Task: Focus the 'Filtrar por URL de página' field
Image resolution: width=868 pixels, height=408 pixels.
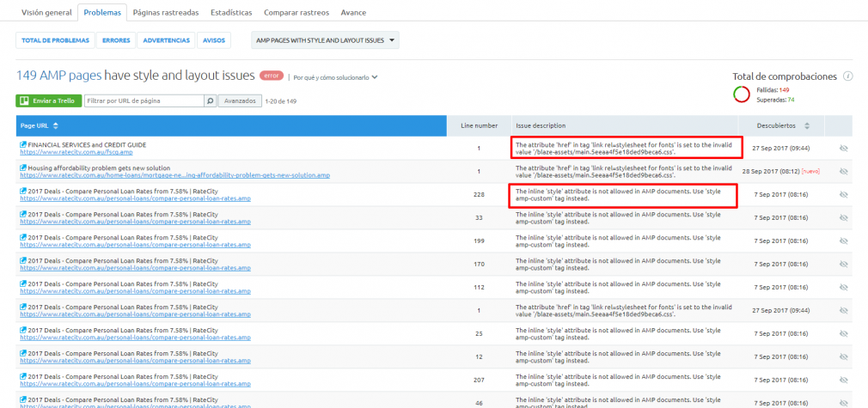Action: (144, 101)
